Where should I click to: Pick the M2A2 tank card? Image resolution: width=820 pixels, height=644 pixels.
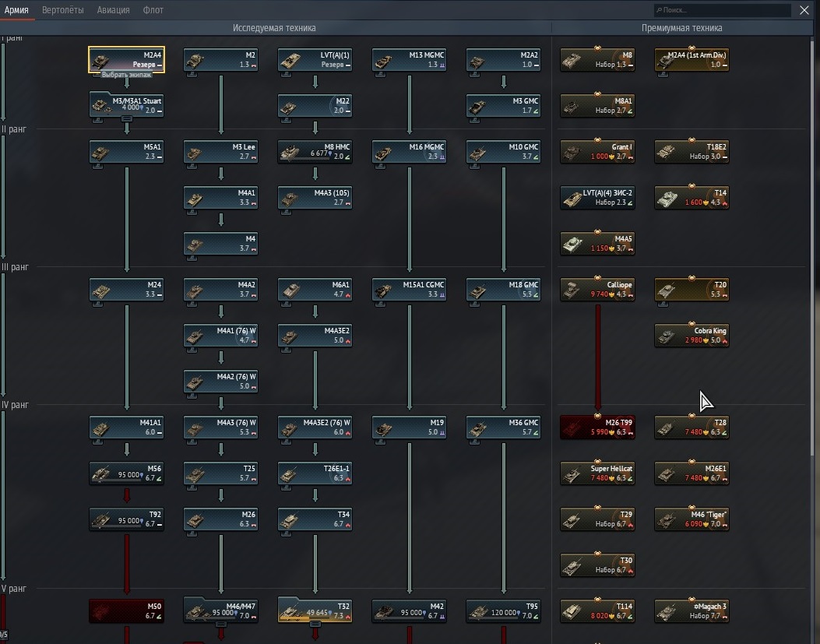pyautogui.click(x=503, y=60)
